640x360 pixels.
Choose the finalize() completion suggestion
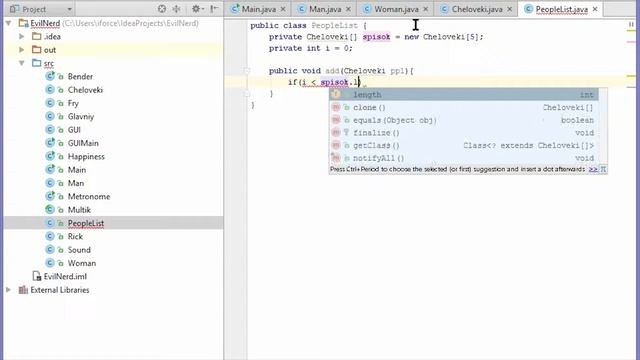(x=464, y=133)
